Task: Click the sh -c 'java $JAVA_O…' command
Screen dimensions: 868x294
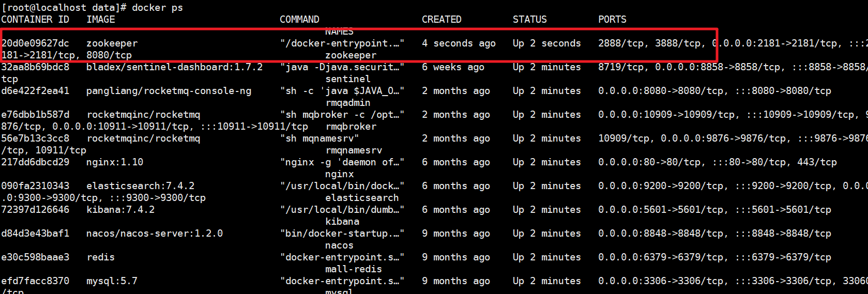Action: tap(342, 91)
